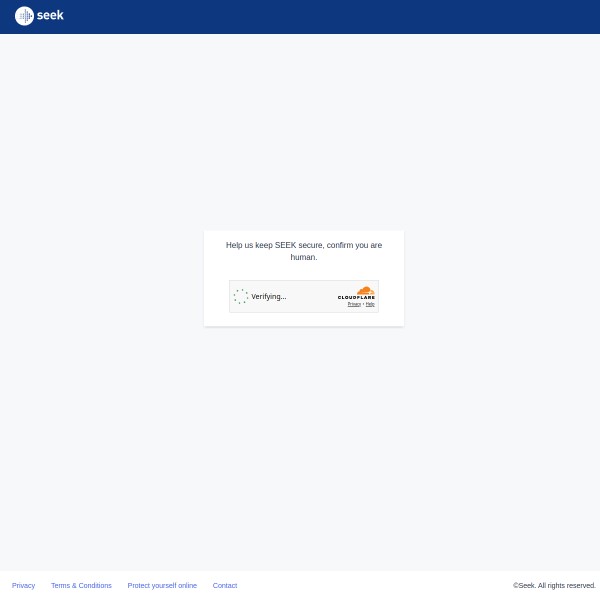The height and width of the screenshot is (600, 600).
Task: Click the dark blue header bar
Action: pyautogui.click(x=300, y=16)
